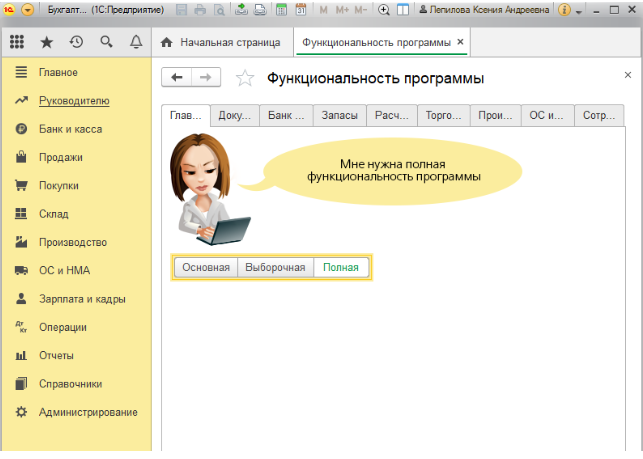Go forward with the right arrow button
This screenshot has width=643, height=459.
tap(206, 77)
